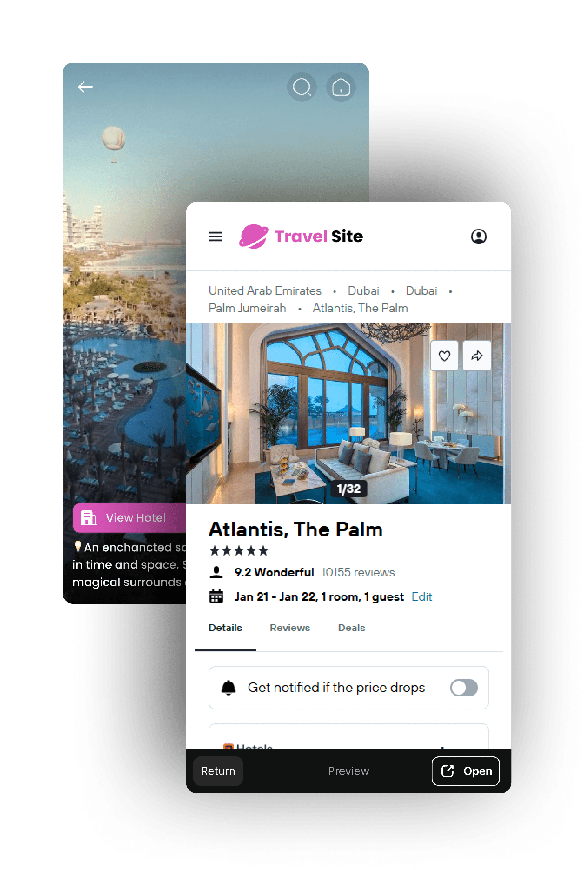The image size is (588, 870).
Task: Click the calendar icon beside dates
Action: [216, 596]
